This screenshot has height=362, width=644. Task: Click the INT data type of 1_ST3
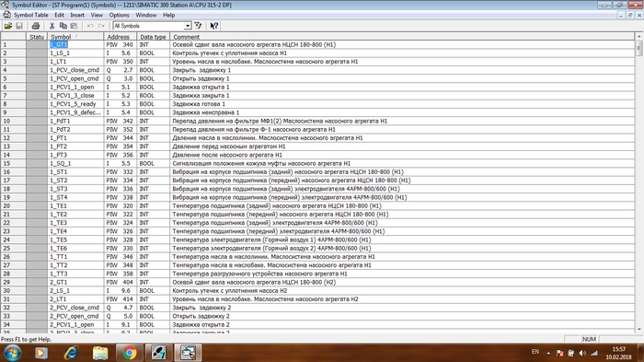153,189
